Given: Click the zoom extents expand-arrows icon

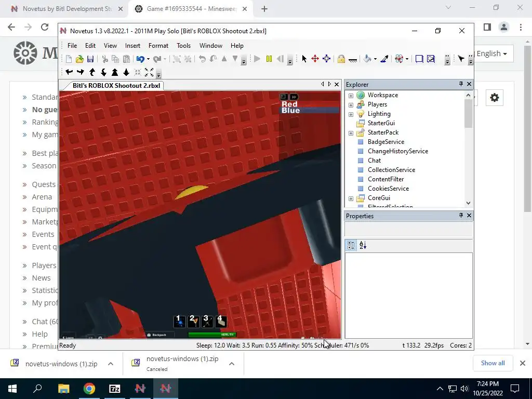Looking at the screenshot, I should 149,72.
